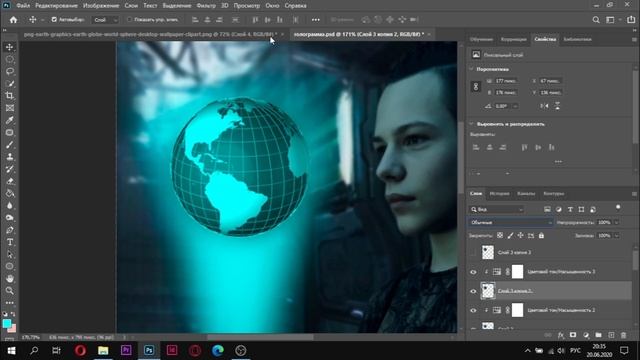Select the Brush tool

click(9, 145)
